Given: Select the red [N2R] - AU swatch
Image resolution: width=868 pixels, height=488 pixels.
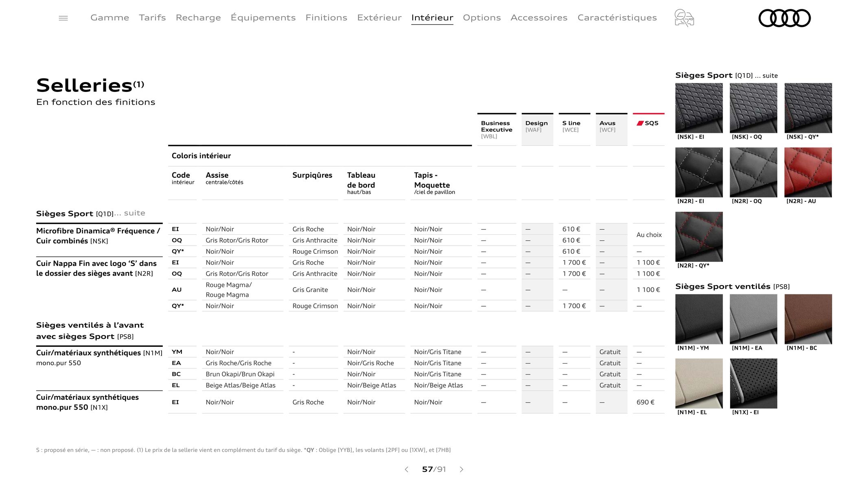Looking at the screenshot, I should tap(808, 172).
